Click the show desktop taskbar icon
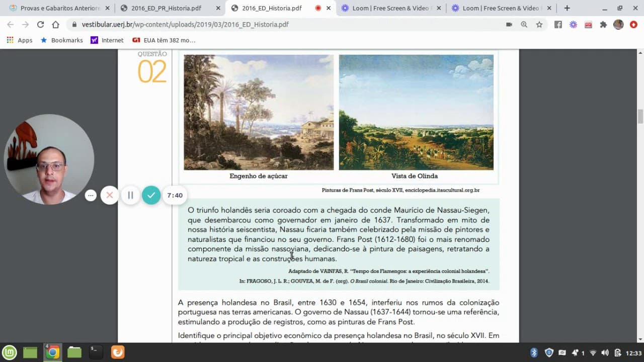This screenshot has height=362, width=644. (x=30, y=352)
